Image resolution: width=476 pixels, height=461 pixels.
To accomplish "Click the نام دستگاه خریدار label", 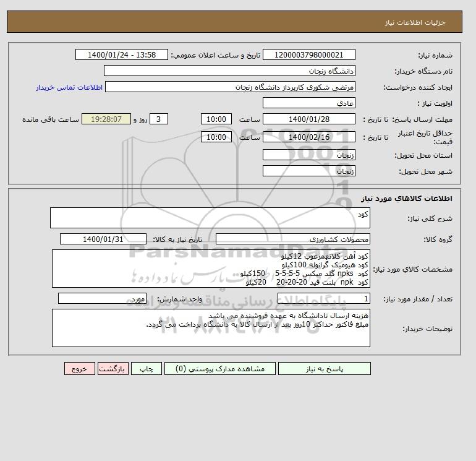I will (x=423, y=71).
